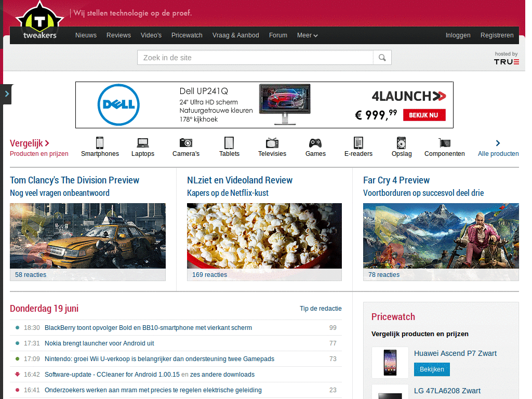Click Kapers op de Netflix-kust subtitle

228,193
